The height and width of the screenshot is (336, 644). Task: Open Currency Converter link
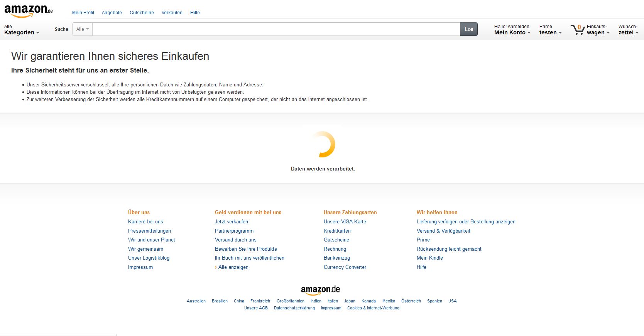[345, 267]
